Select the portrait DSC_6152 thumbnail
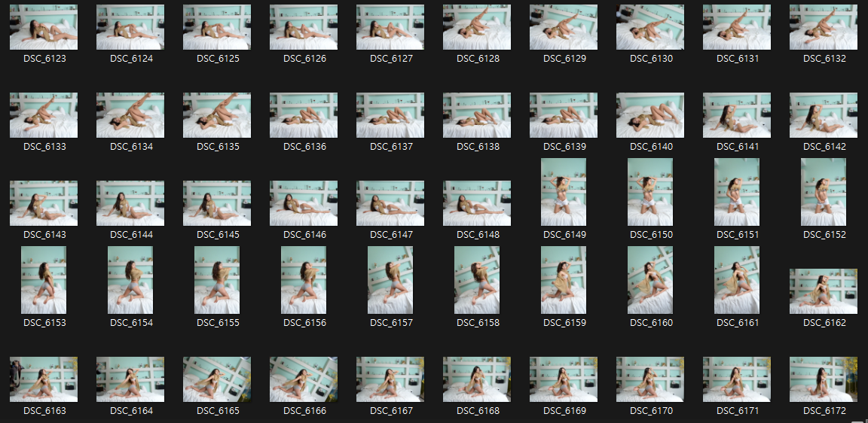Image resolution: width=868 pixels, height=423 pixels. pos(824,192)
